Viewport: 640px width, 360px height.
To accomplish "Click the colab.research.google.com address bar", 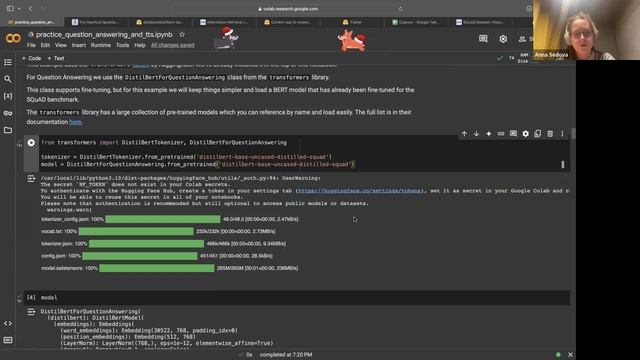I will pos(288,9).
